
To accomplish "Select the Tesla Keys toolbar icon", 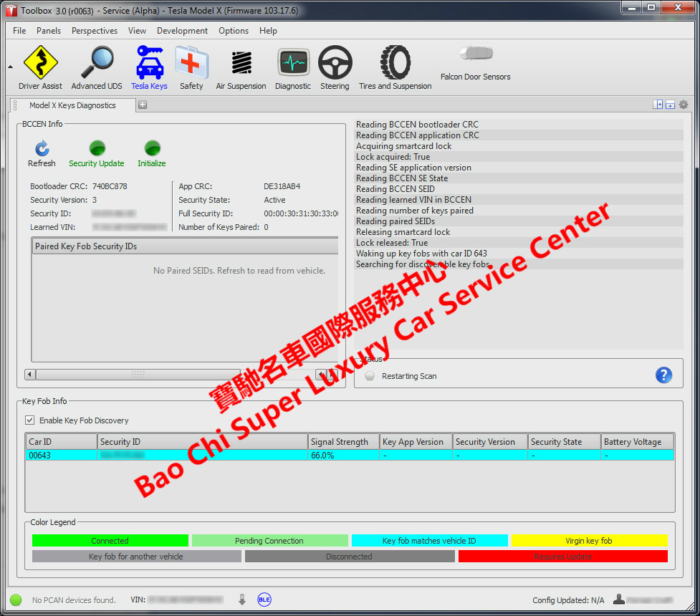I will [x=149, y=67].
